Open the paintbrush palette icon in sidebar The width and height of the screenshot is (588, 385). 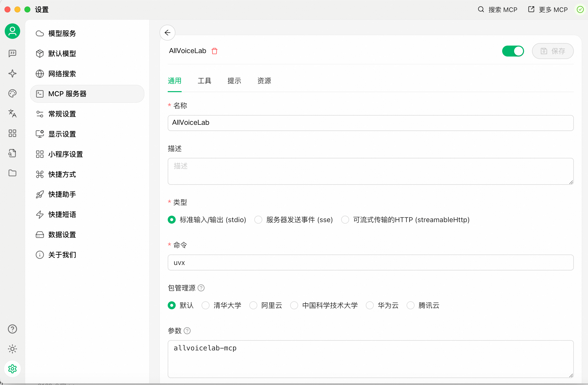click(x=12, y=93)
